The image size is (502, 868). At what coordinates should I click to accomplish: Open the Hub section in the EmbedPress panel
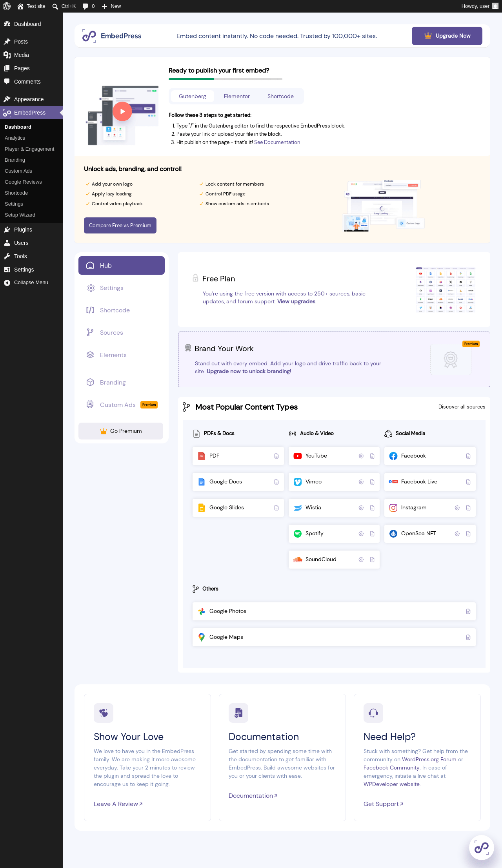pyautogui.click(x=122, y=266)
